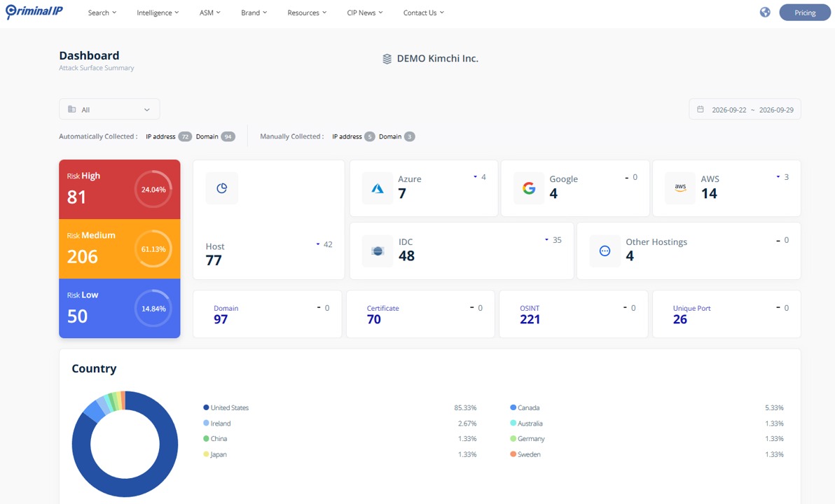Screen dimensions: 835x504
Task: Open the OSINT 221 card
Action: coord(574,314)
